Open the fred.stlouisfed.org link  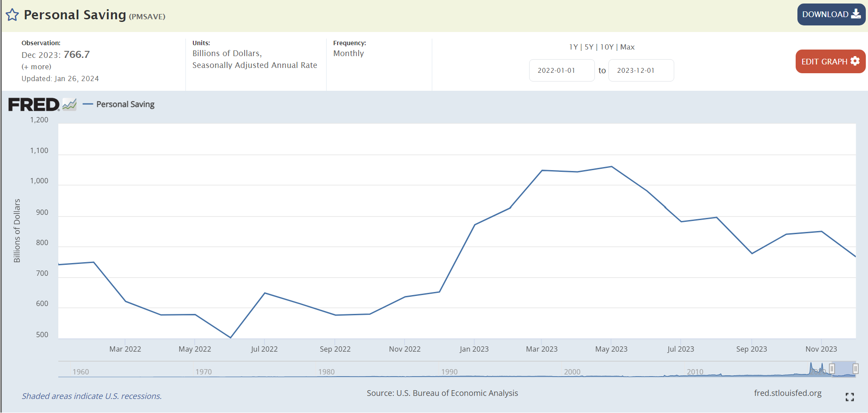pos(787,393)
